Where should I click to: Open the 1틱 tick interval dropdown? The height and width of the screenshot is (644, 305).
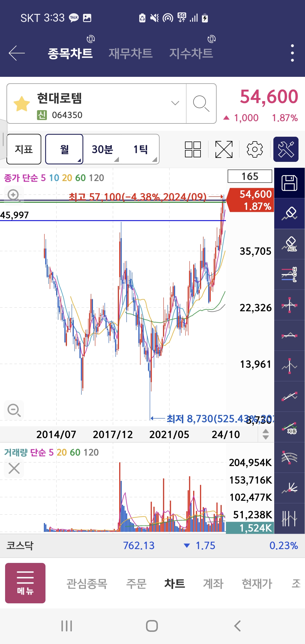coord(140,149)
